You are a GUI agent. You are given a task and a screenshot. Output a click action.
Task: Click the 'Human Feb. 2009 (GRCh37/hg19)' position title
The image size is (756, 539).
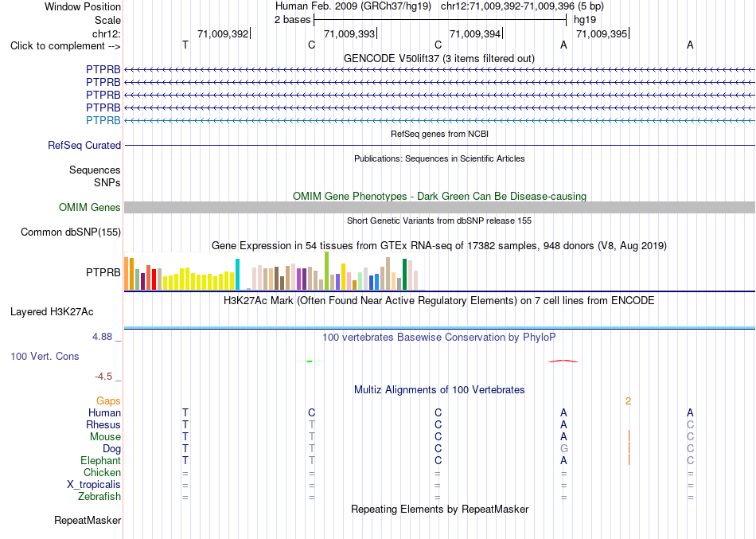point(353,6)
